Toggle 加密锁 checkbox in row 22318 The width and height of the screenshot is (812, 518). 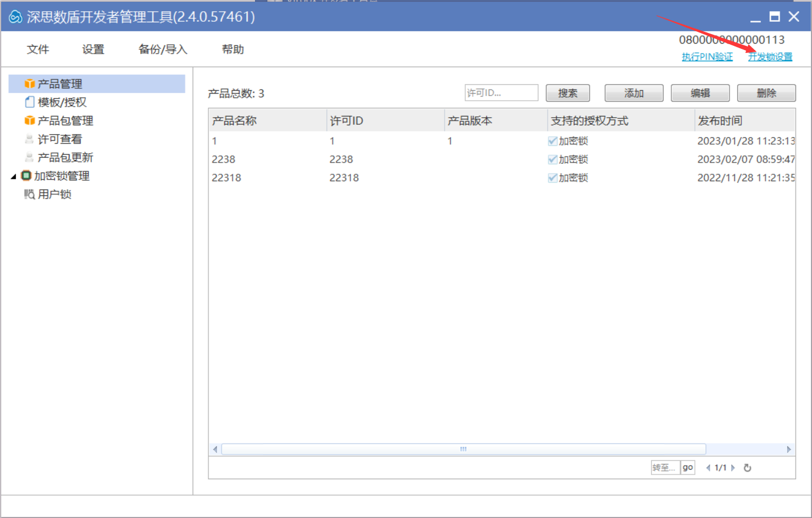click(x=552, y=178)
